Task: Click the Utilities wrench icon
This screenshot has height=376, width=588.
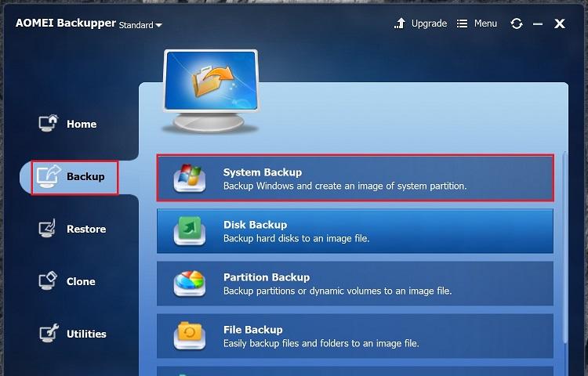Action: pos(49,333)
